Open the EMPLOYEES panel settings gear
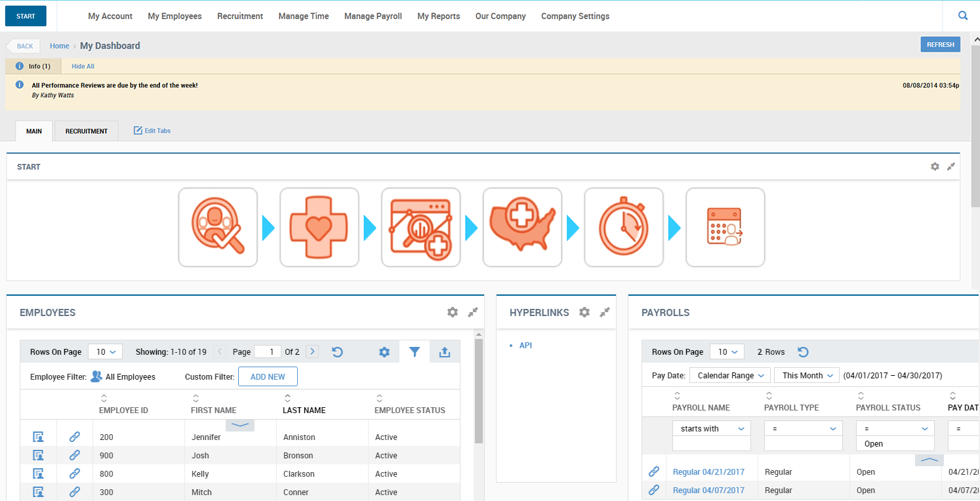This screenshot has height=501, width=980. [453, 312]
